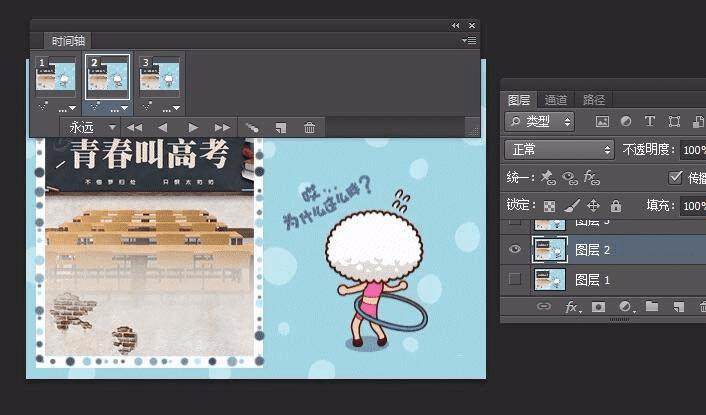Duplicate the selected frame in the timeline
The height and width of the screenshot is (415, 706).
(281, 128)
